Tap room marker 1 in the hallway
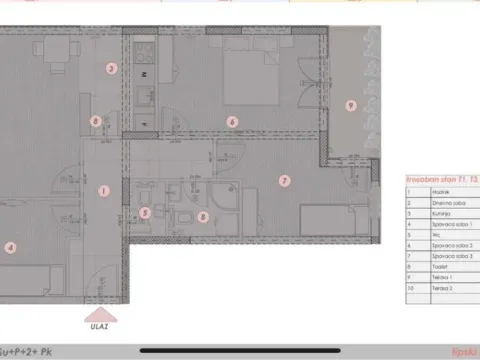 click(104, 191)
